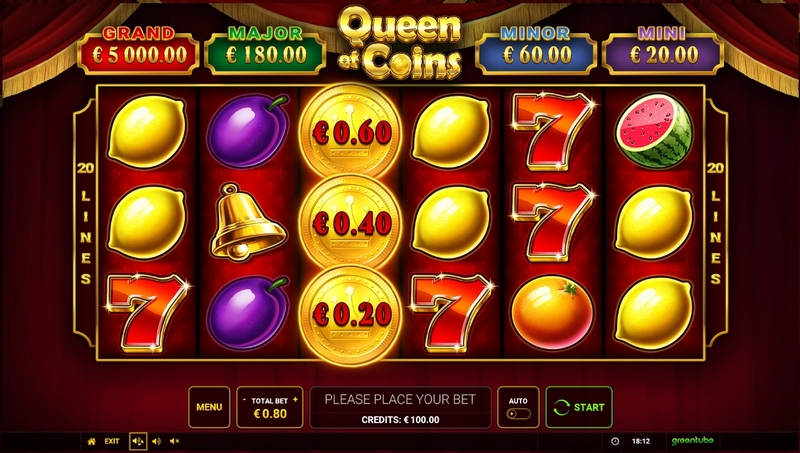The height and width of the screenshot is (453, 800).
Task: Mute all sound with the crossed speaker icon
Action: 174,441
